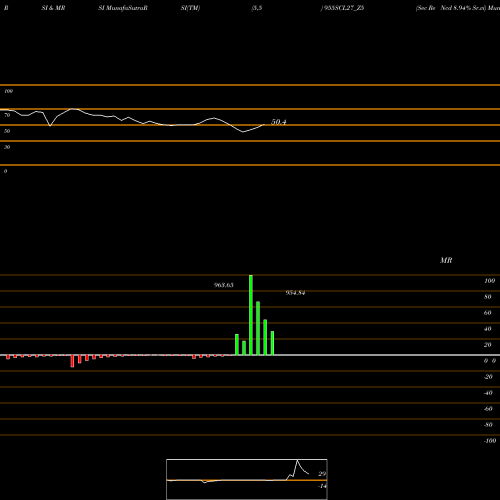Screen dimensions: 500x500
Task: Click the '955SCL27_Z5' symbol text
Action: pyautogui.click(x=343, y=8)
